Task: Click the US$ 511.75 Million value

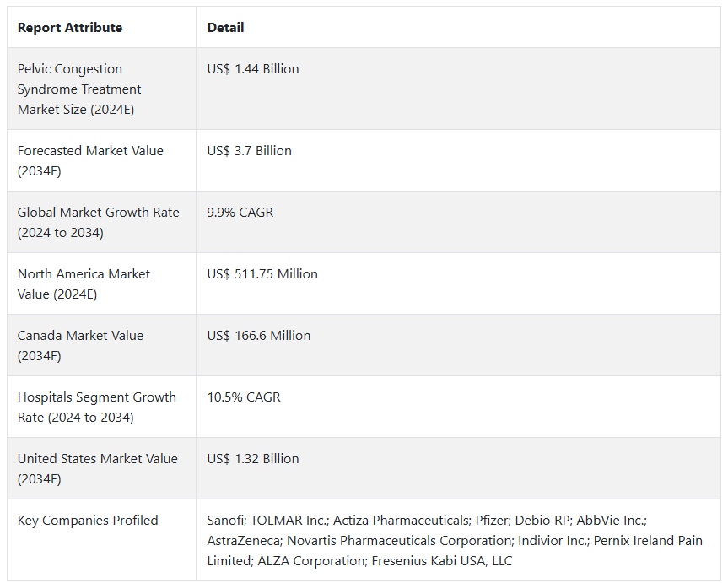Action: click(x=262, y=274)
